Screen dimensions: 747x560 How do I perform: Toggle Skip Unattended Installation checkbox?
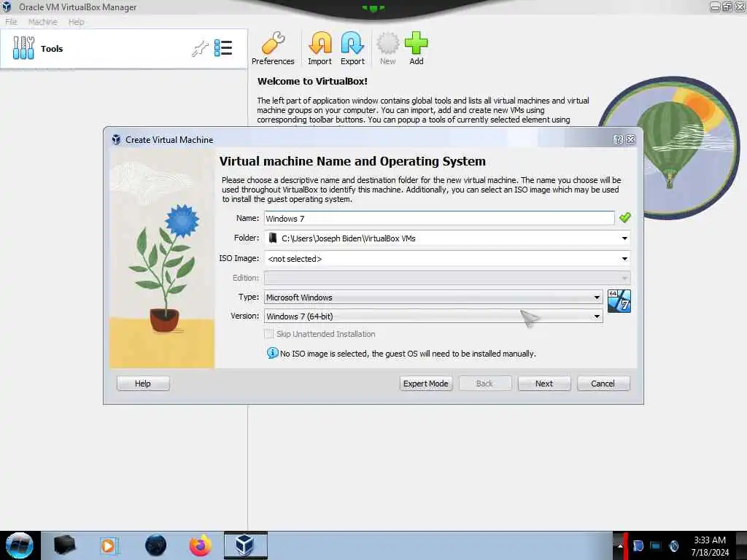coord(269,334)
